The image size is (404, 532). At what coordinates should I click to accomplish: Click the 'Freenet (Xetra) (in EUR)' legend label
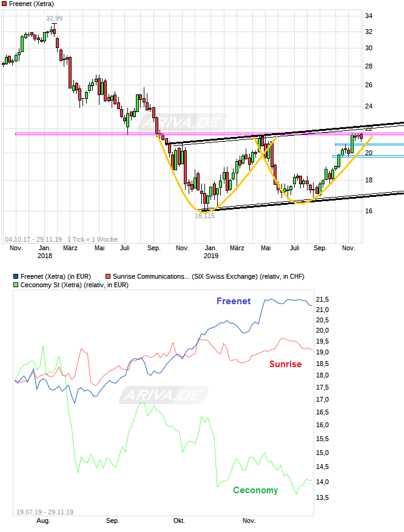pos(56,276)
